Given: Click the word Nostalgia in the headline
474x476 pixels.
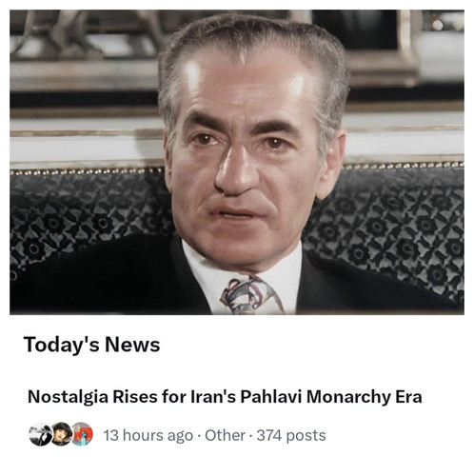Looking at the screenshot, I should point(68,397).
